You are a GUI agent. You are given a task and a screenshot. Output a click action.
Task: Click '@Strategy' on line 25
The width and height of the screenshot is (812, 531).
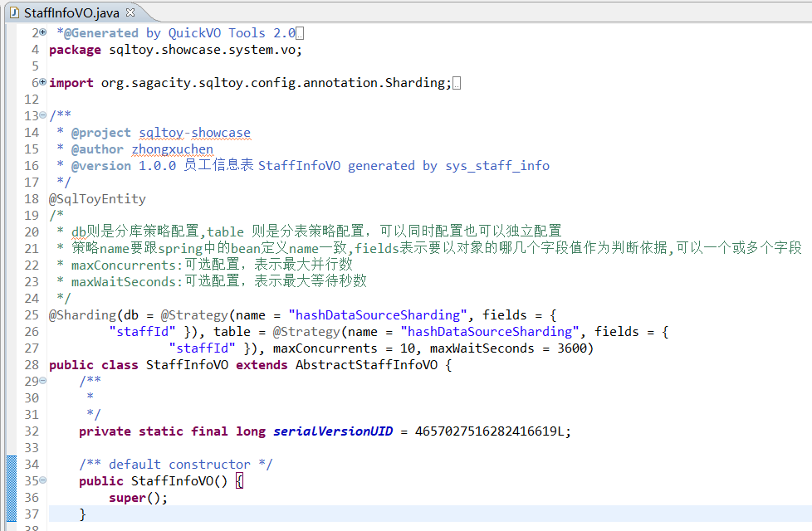pos(194,315)
